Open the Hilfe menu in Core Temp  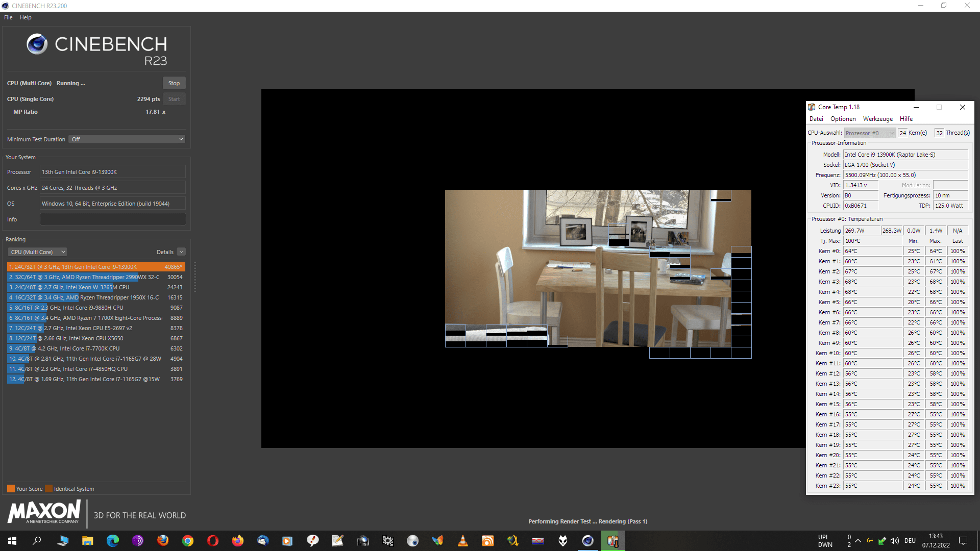pyautogui.click(x=906, y=119)
